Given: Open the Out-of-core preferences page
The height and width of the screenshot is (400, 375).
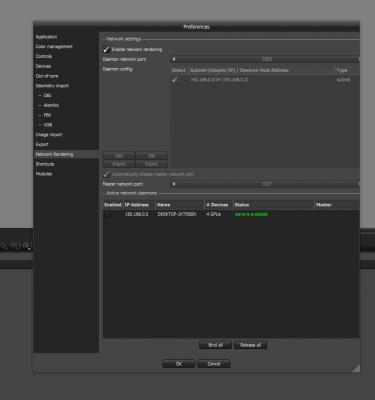Looking at the screenshot, I should [47, 76].
